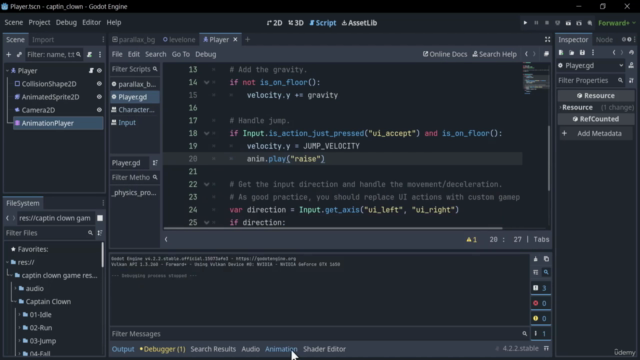Clear the output log
The image size is (640, 360).
(x=536, y=259)
